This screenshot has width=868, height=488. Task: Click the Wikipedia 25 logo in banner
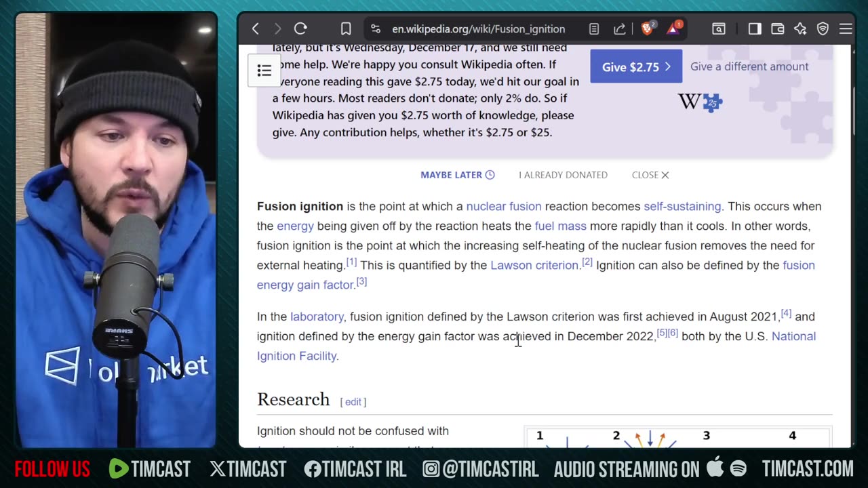[x=700, y=102]
